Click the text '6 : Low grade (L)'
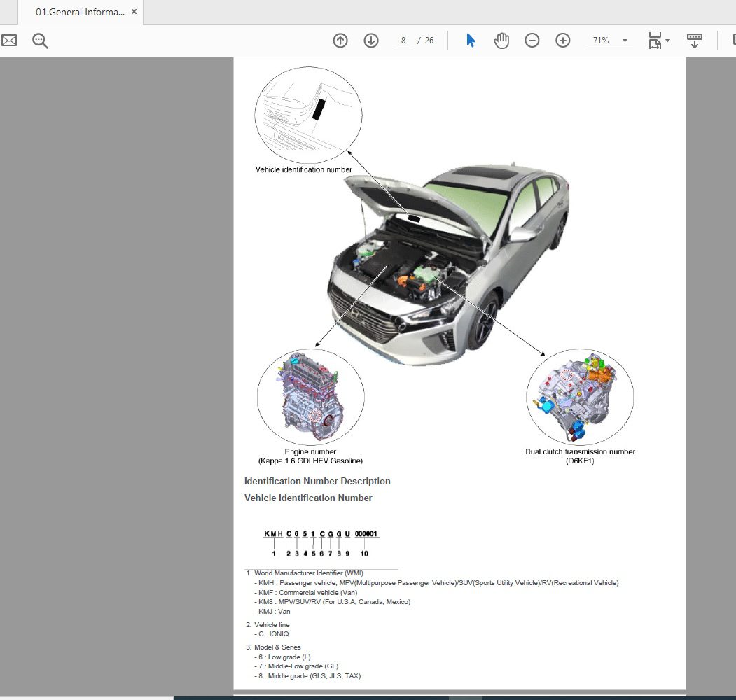 click(283, 657)
